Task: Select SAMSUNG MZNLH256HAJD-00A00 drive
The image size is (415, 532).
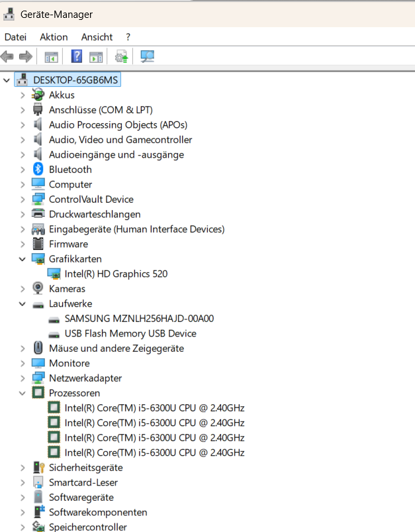Action: click(x=140, y=318)
